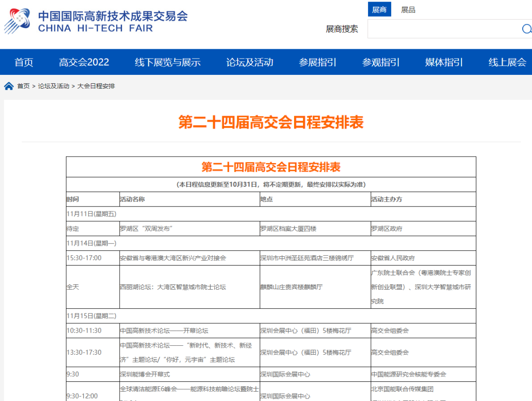
Task: Click the 深圳国际会展中心 cell in the 9:30 row
Action: 315,374
